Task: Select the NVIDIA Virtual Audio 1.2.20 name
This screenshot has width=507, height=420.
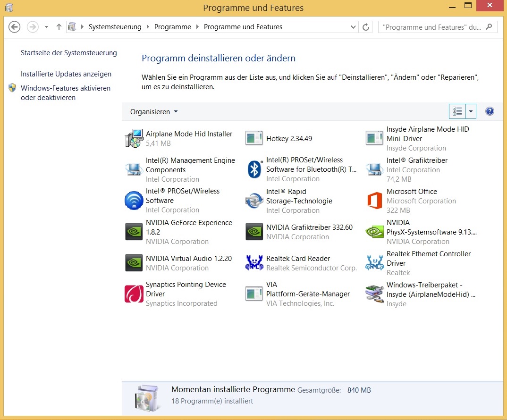Action: coord(189,259)
